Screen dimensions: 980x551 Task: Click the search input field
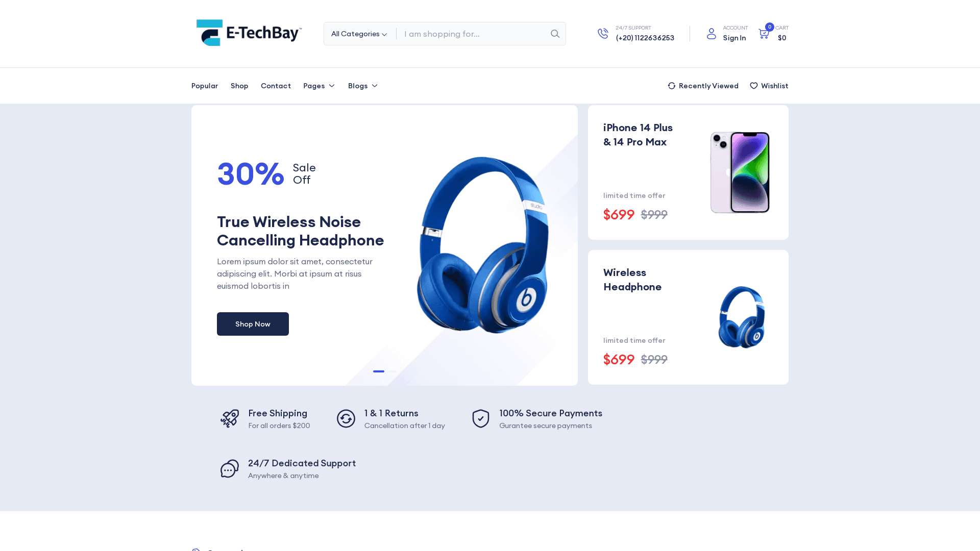coord(475,34)
